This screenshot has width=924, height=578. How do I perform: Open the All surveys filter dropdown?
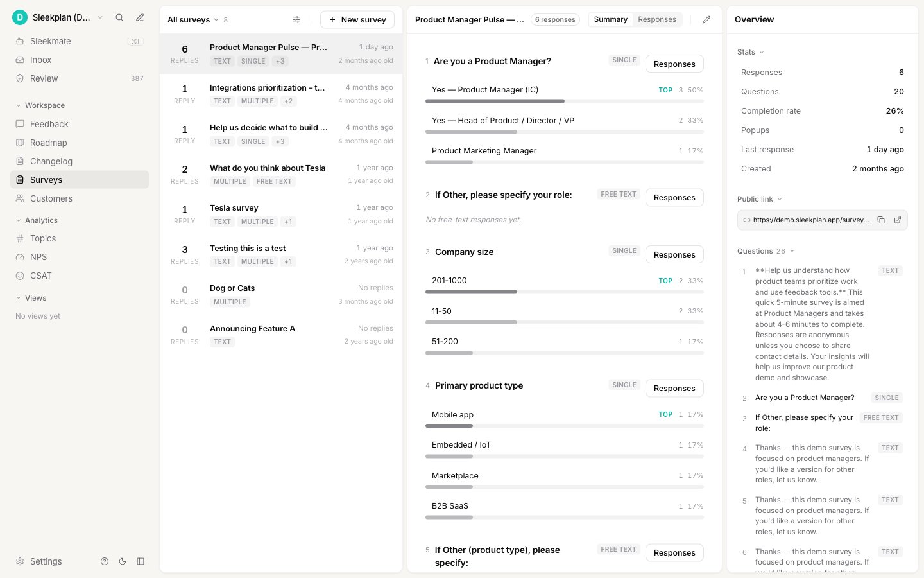pos(193,20)
